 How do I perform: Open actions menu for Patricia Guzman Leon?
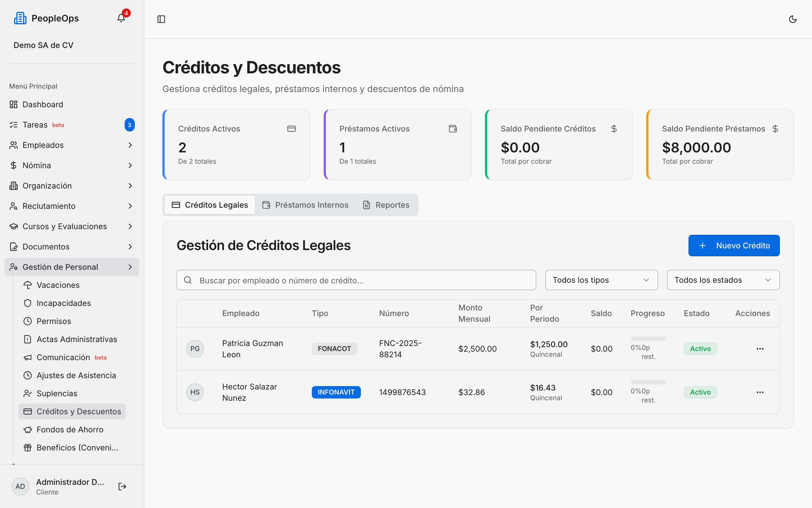point(760,349)
